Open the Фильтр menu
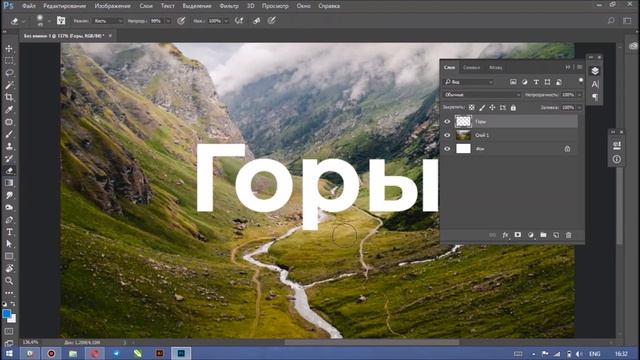 click(229, 6)
